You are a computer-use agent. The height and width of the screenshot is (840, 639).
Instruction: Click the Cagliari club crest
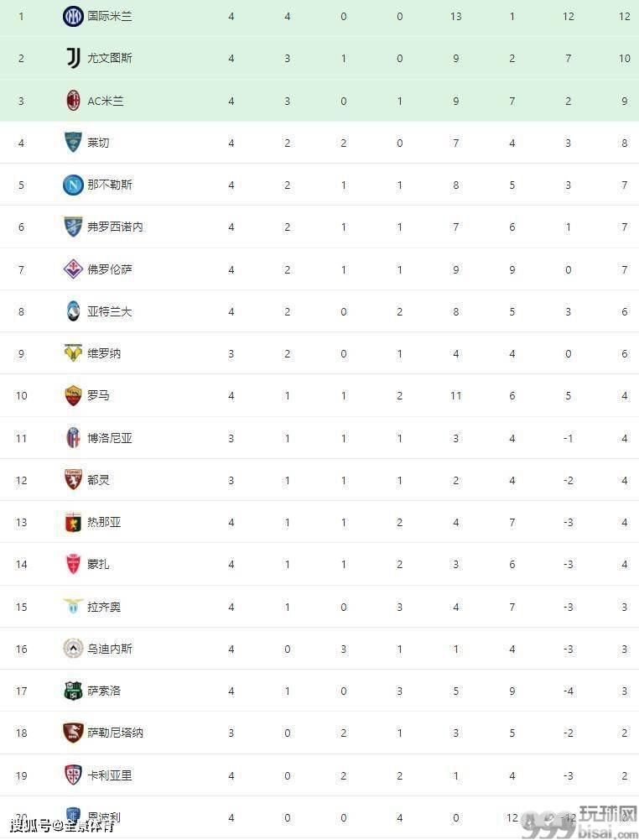tap(73, 775)
